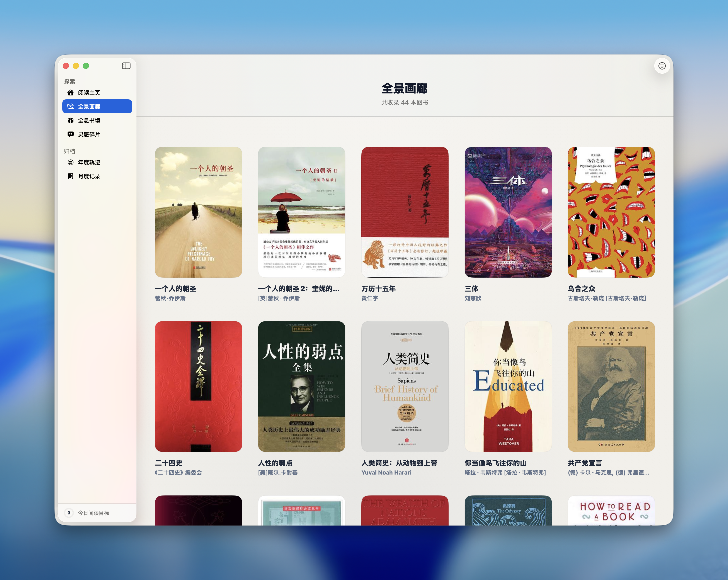
Task: Click author Yuval Noah Harari
Action: [x=386, y=472]
